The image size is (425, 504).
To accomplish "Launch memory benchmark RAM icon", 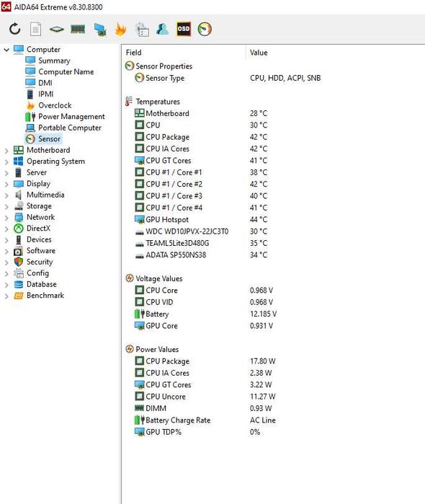I will pos(78,30).
